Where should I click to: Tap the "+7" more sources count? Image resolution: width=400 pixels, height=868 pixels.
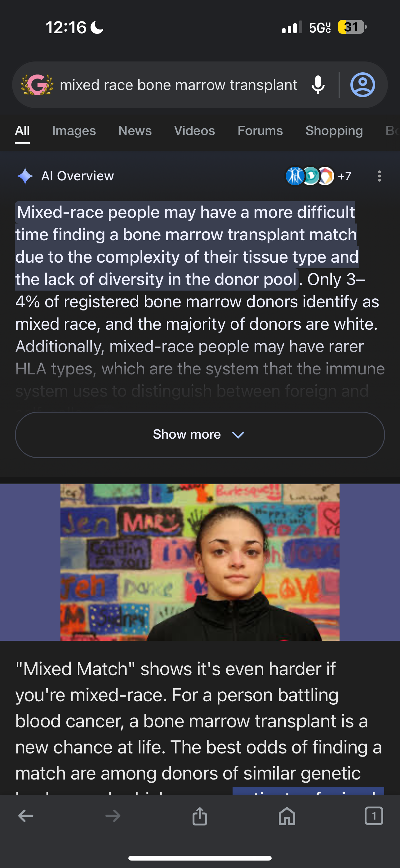[x=345, y=176]
